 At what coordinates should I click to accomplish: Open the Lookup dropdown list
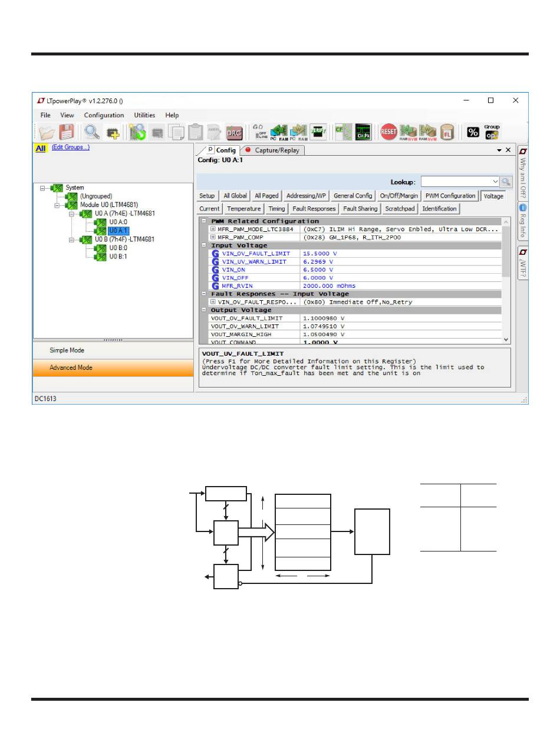coord(495,182)
